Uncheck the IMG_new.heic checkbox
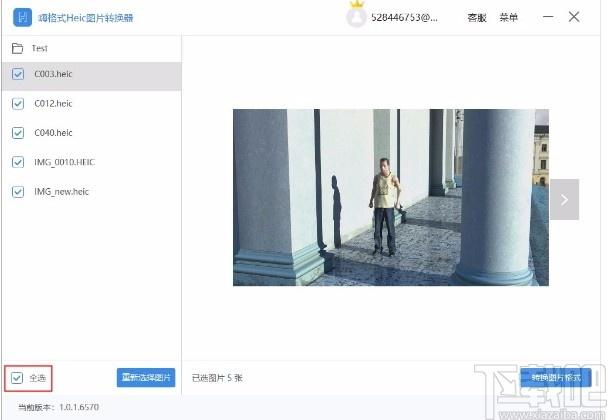The image size is (609, 420). (18, 192)
